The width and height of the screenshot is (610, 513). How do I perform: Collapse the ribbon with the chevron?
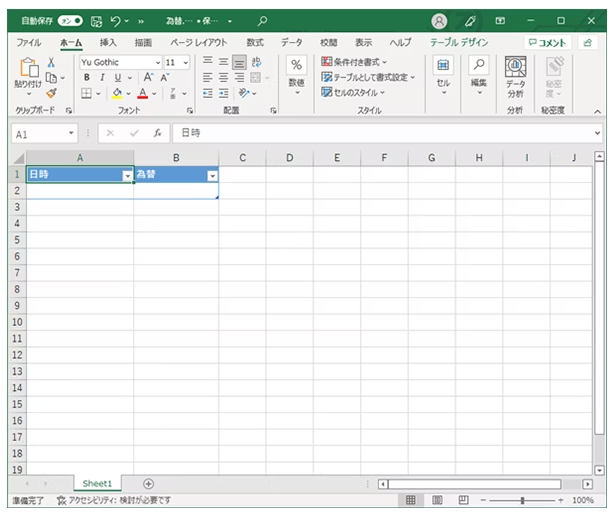[597, 112]
